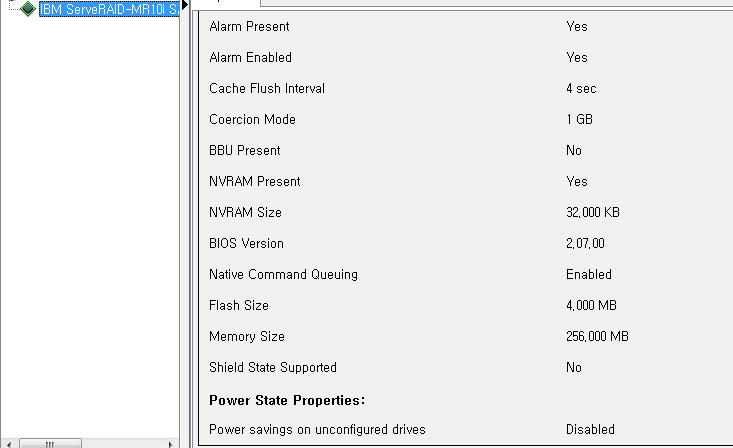Click the tree pane scrollbar left arrow
This screenshot has height=448, width=733.
pos(9,444)
